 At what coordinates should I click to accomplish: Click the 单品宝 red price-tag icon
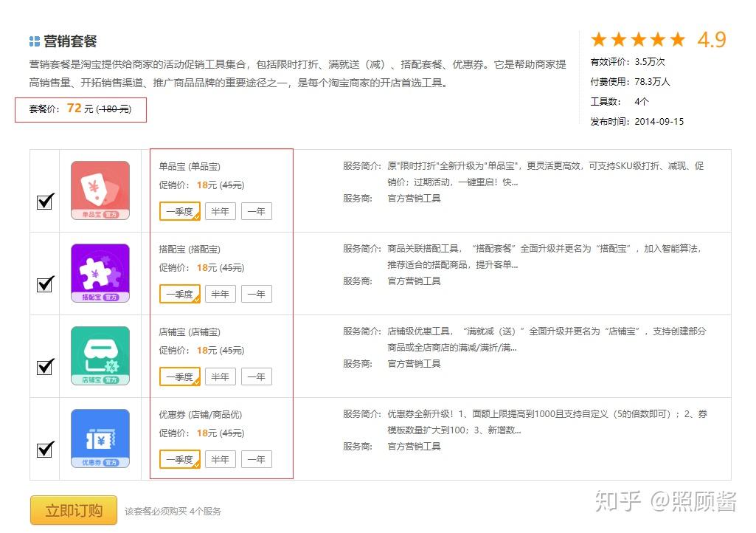(x=100, y=190)
